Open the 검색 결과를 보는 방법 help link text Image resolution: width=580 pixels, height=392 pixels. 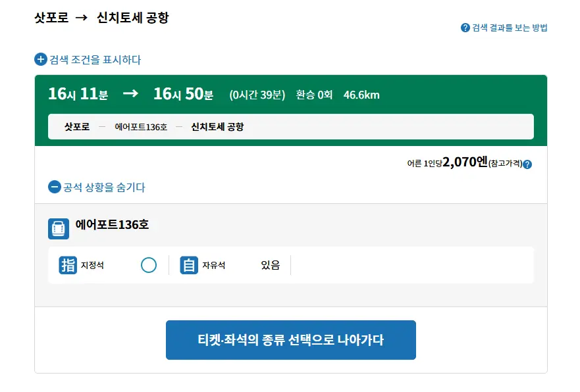pos(510,28)
